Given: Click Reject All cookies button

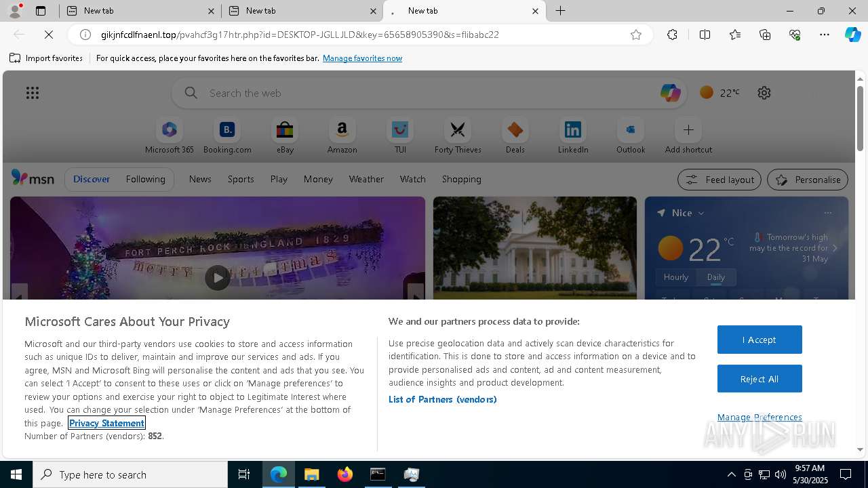Looking at the screenshot, I should [x=759, y=379].
